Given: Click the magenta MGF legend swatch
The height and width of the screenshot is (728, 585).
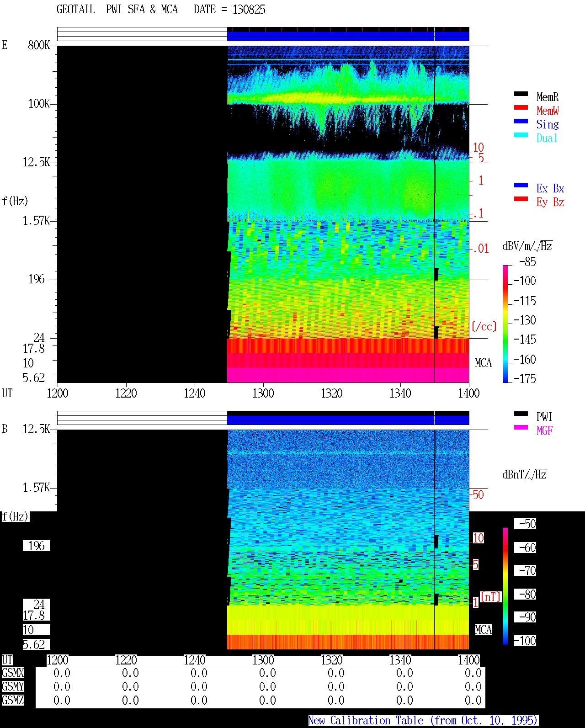Looking at the screenshot, I should tap(521, 427).
